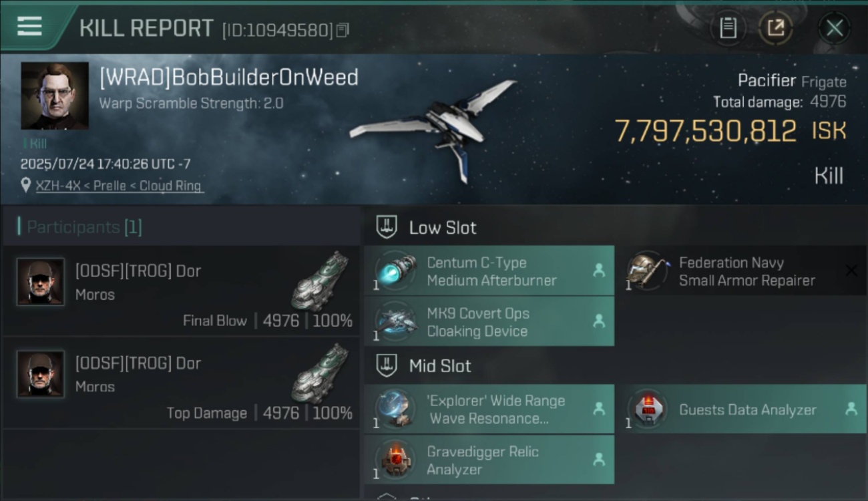The height and width of the screenshot is (501, 868).
Task: Click the 'Explorer' Wide Range Wave Resonance icon
Action: pos(395,409)
